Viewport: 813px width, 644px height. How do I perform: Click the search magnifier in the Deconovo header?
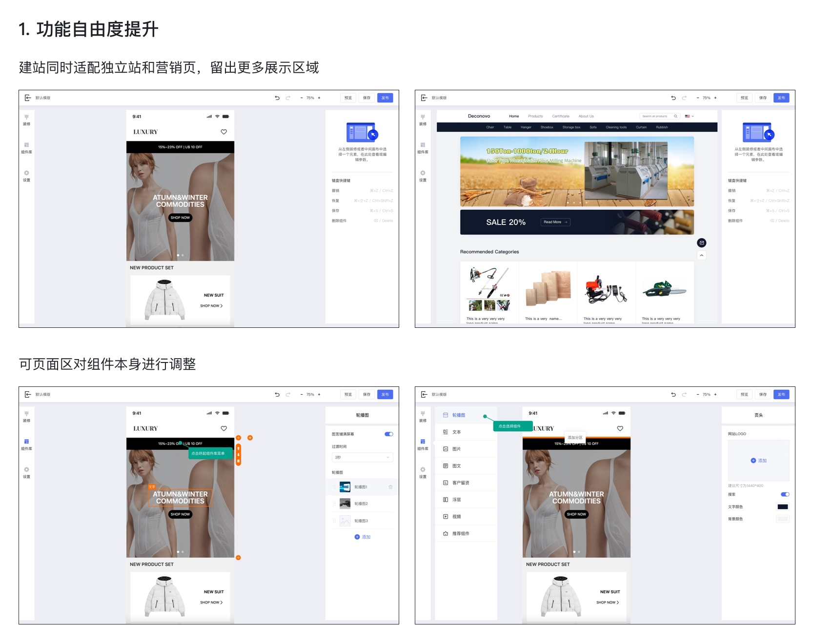pos(675,116)
